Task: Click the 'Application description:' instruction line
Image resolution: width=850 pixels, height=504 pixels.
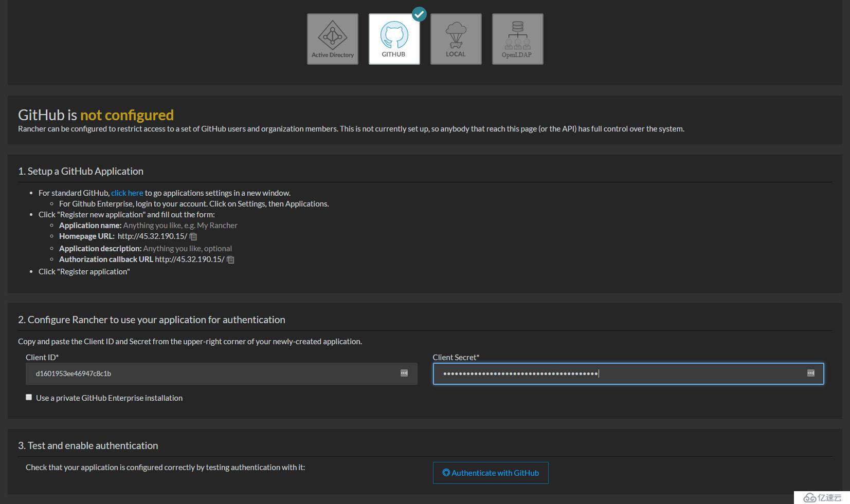Action: [x=146, y=249]
